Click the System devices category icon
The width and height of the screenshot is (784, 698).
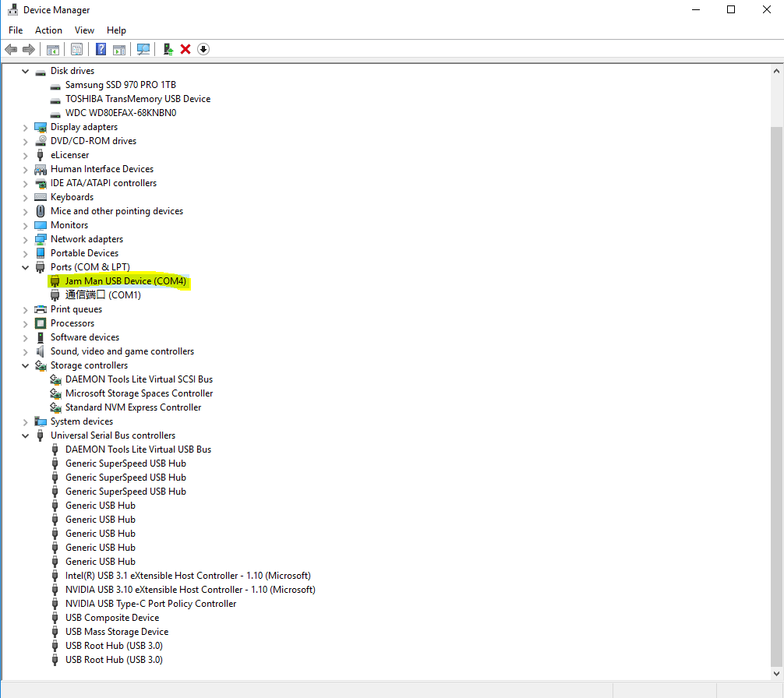[41, 421]
